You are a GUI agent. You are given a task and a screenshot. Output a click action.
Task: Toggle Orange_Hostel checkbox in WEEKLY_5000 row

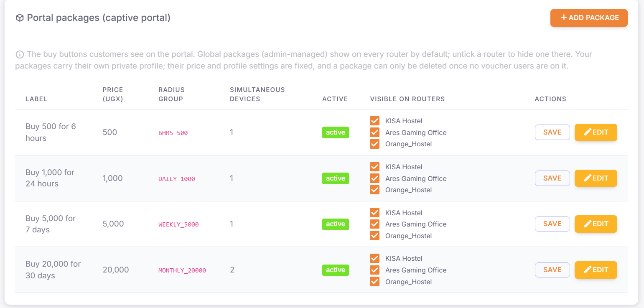374,236
